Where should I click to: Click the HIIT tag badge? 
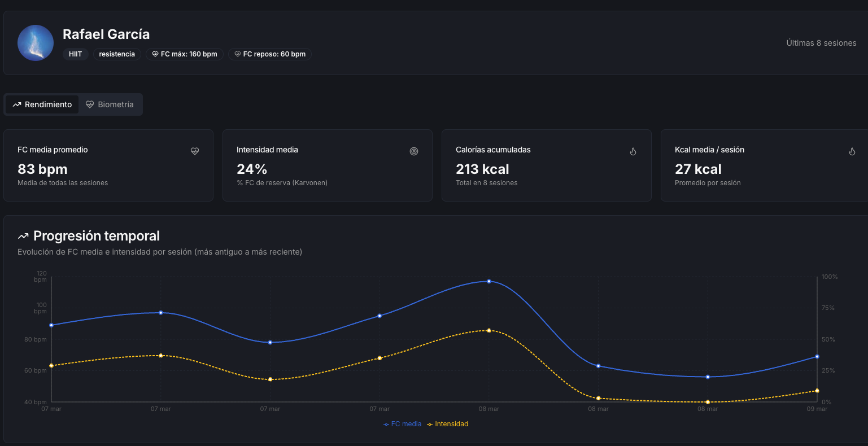(76, 54)
